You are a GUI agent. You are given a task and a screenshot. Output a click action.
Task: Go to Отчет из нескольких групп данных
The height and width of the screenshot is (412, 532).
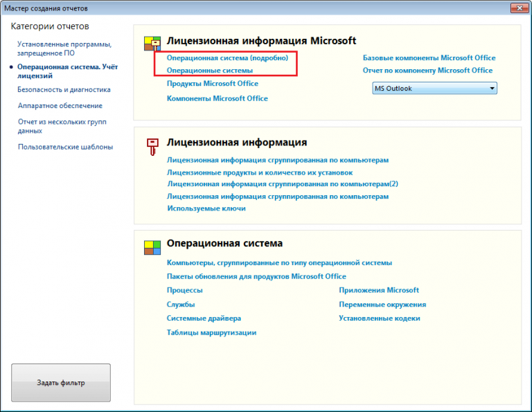point(60,126)
